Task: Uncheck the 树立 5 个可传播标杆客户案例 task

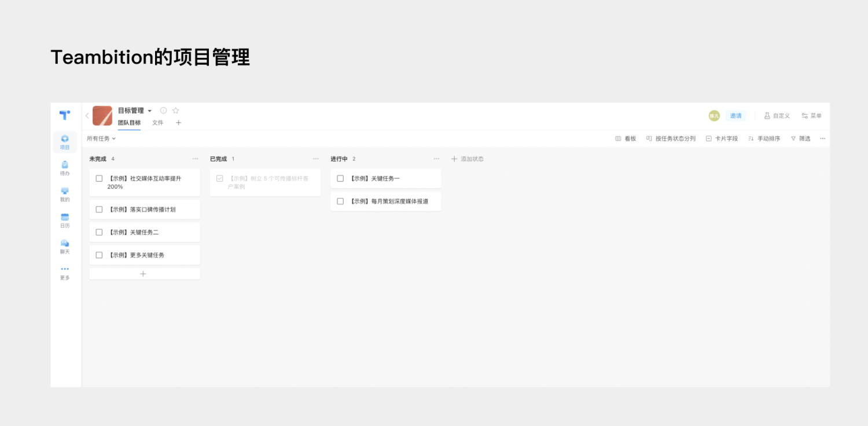Action: click(219, 178)
